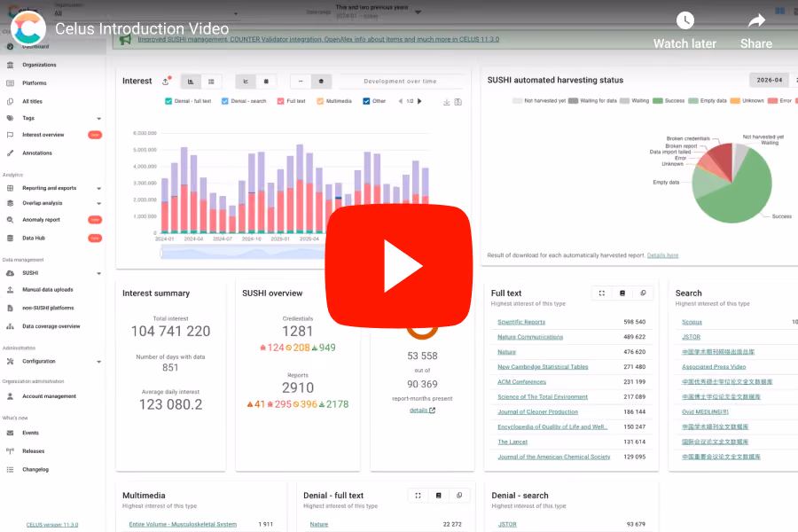Click the Platforms sidebar icon
The height and width of the screenshot is (532, 798).
tap(10, 83)
